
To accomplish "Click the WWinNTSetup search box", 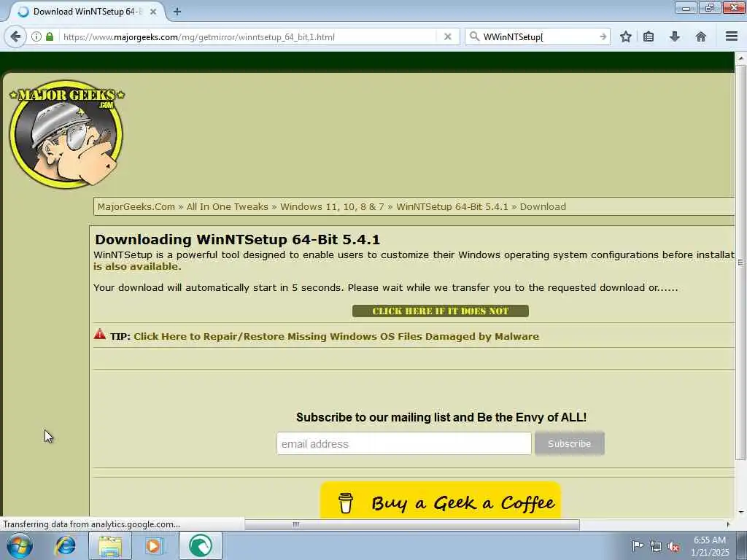I will (x=538, y=36).
